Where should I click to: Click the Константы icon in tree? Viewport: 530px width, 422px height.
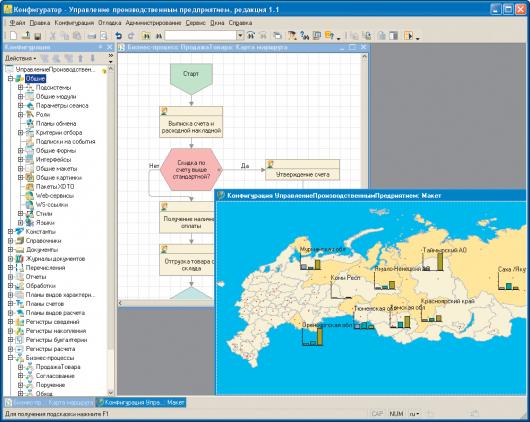[20, 232]
